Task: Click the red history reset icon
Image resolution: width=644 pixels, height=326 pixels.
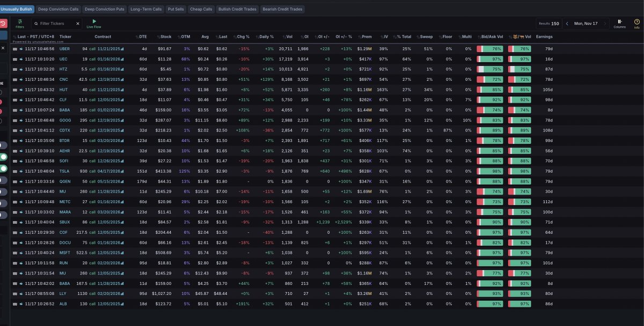Action: [x=3, y=24]
